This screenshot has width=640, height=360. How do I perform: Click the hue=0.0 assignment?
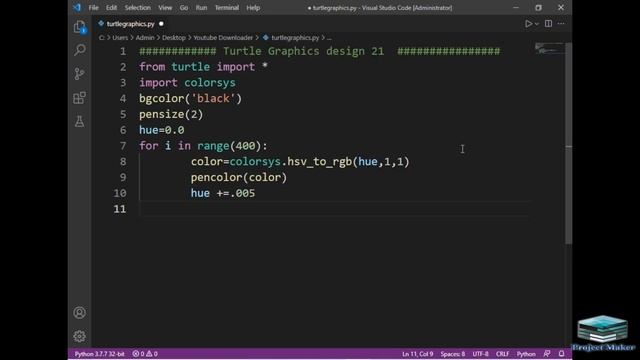tap(162, 130)
